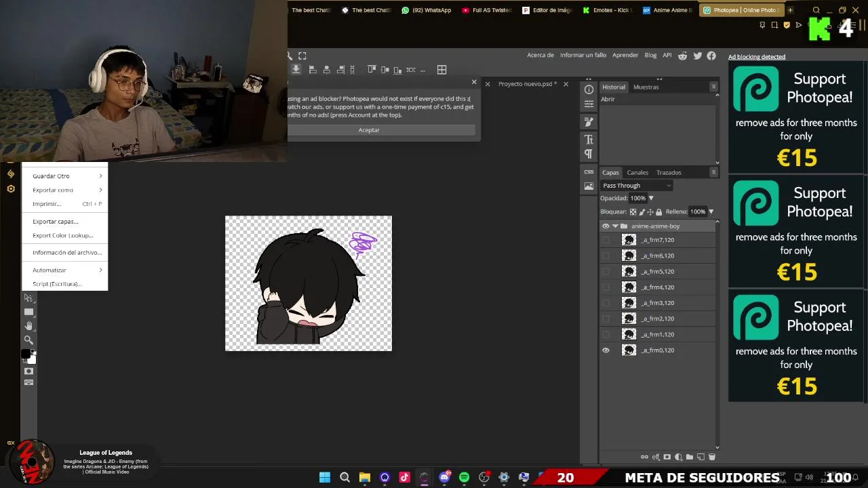The image size is (868, 488).
Task: Toggle lock all padlock icon
Action: pos(658,211)
